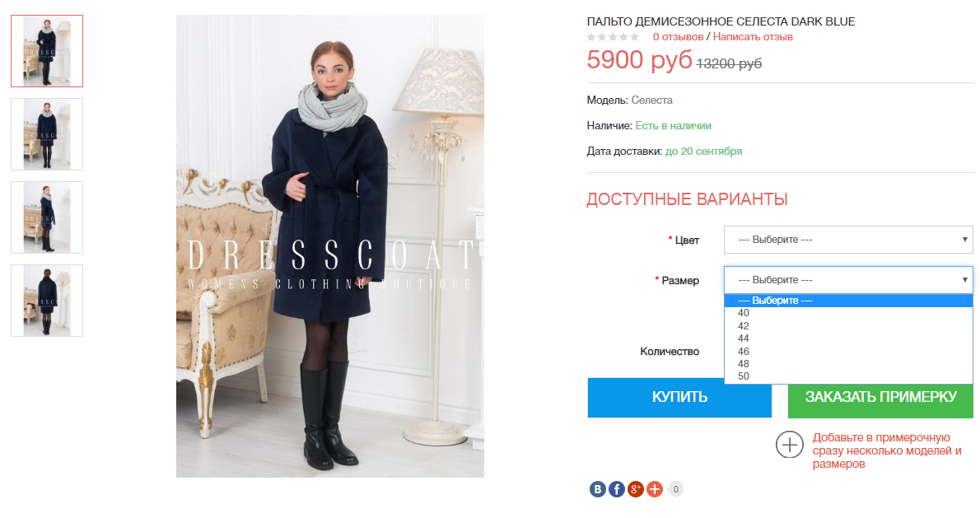This screenshot has width=980, height=518.
Task: Select the highlighted Выберите placeholder option
Action: 848,301
